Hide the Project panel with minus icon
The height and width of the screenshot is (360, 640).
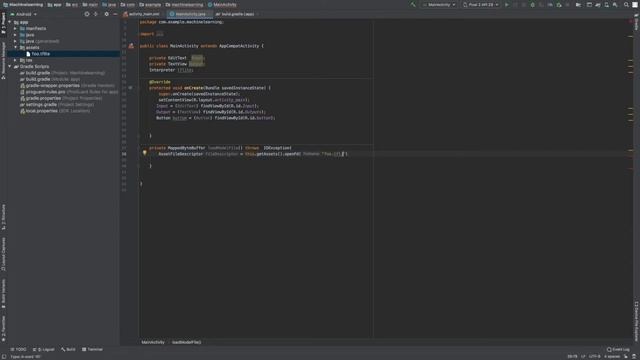tap(115, 14)
